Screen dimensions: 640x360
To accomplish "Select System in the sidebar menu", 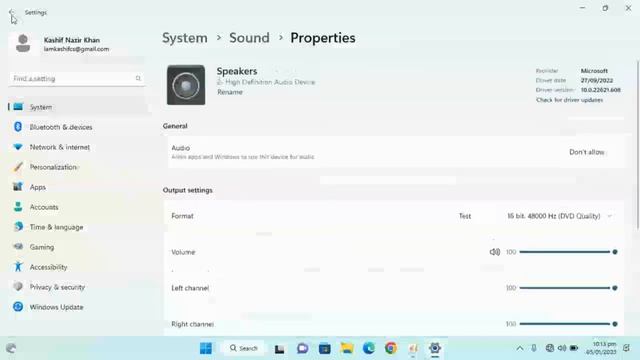I will coord(78,107).
